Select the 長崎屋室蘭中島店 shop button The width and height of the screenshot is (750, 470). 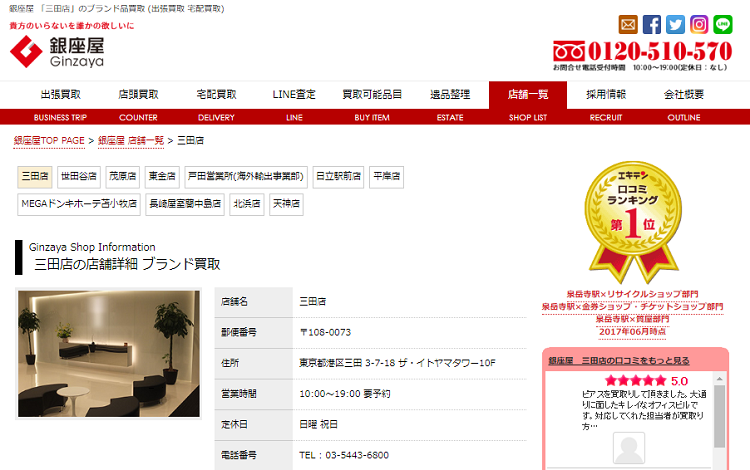(x=185, y=204)
